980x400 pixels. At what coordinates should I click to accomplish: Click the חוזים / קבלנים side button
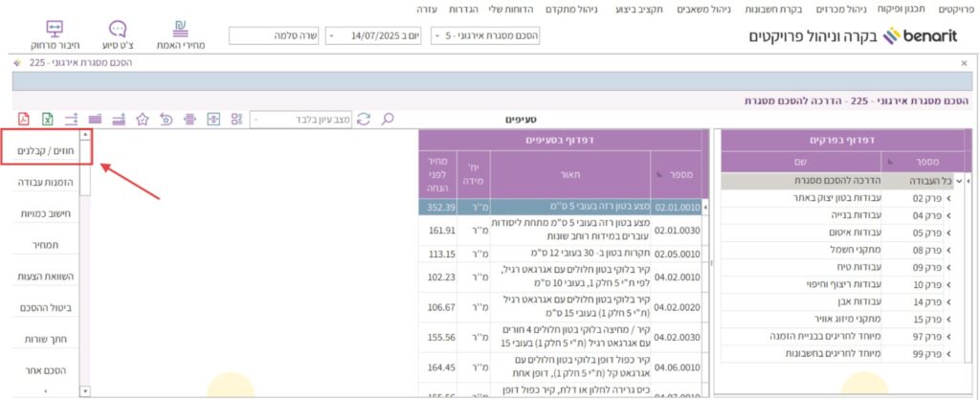47,149
